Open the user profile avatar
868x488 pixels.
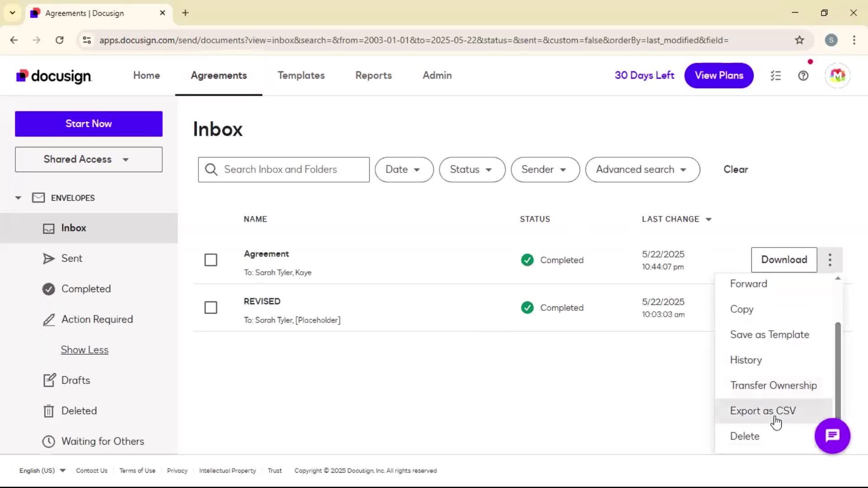tap(837, 75)
